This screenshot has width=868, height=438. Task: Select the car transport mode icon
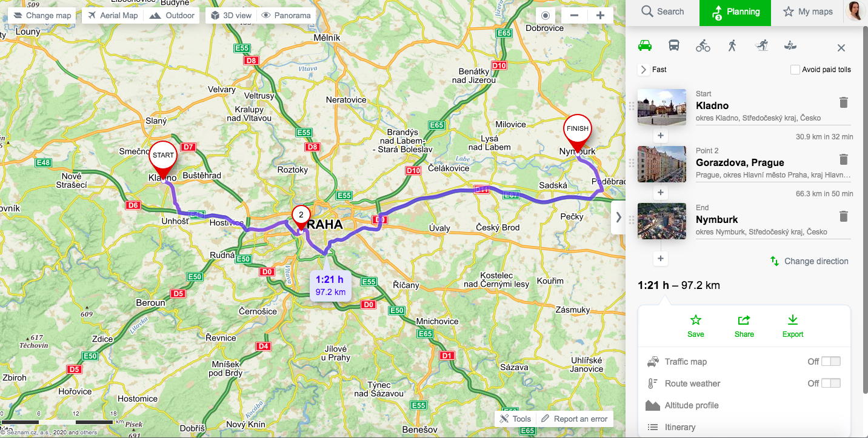(644, 45)
